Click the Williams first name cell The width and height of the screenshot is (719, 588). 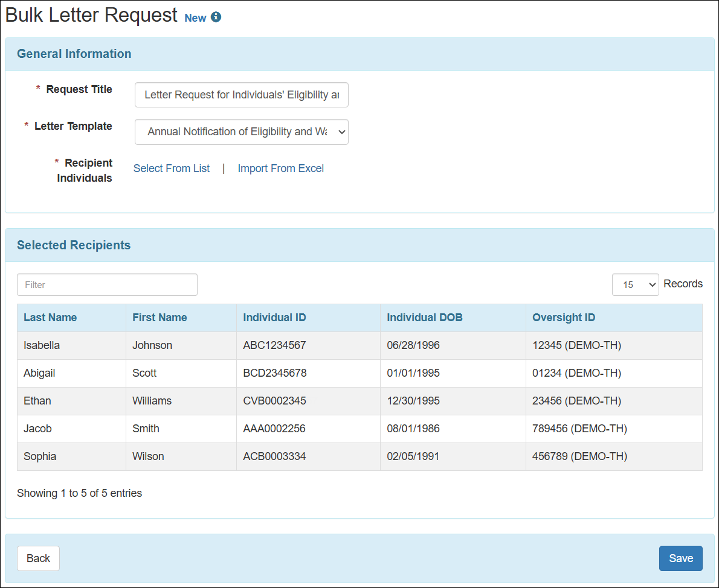coord(181,401)
